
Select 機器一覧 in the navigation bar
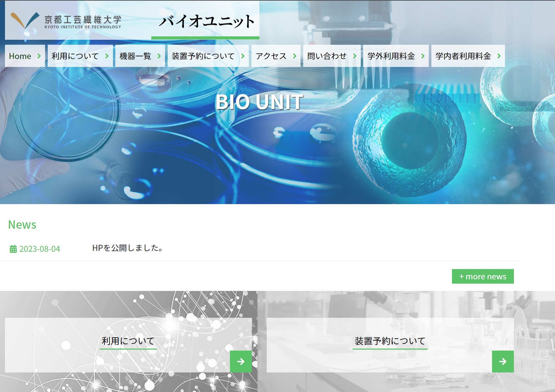coord(140,56)
